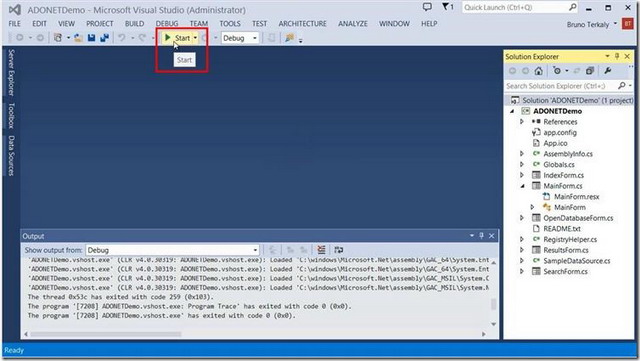Click the Output horizontal scrollbar thumb
This screenshot has width=640, height=361.
click(x=106, y=334)
